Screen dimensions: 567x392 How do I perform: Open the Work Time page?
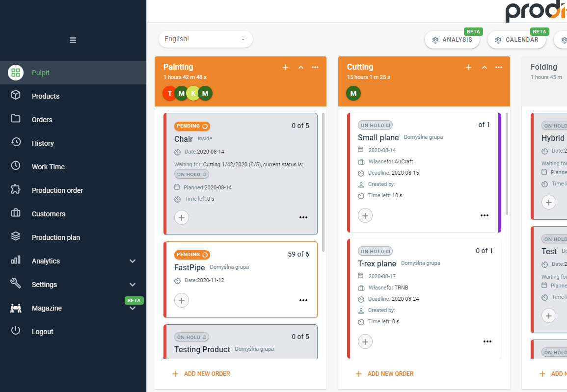click(49, 166)
